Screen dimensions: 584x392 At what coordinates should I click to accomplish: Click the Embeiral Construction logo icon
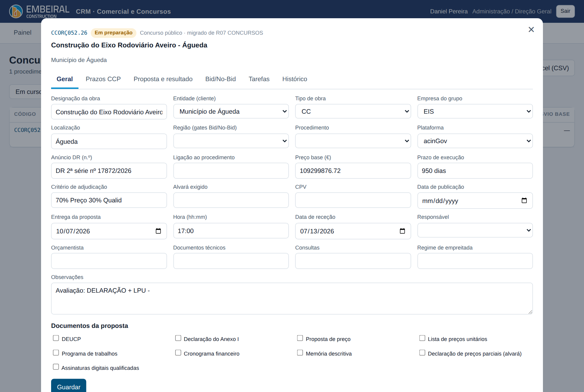pyautogui.click(x=16, y=11)
